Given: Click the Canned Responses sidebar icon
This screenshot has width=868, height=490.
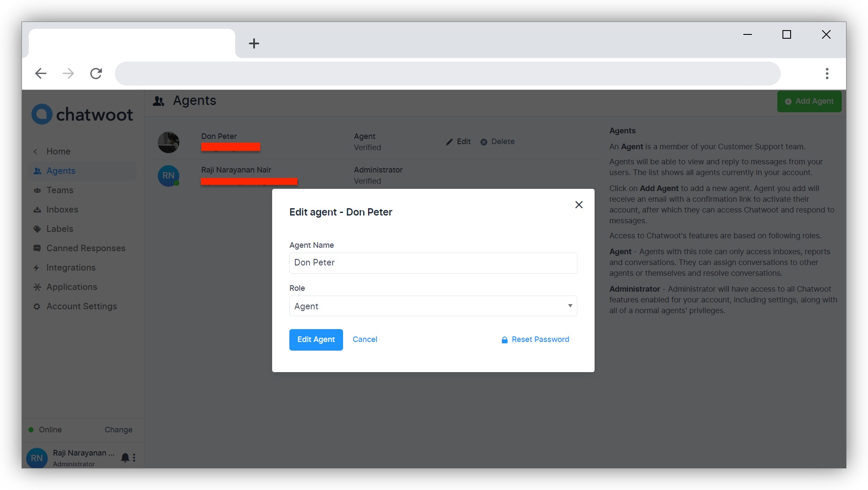Looking at the screenshot, I should pyautogui.click(x=37, y=248).
